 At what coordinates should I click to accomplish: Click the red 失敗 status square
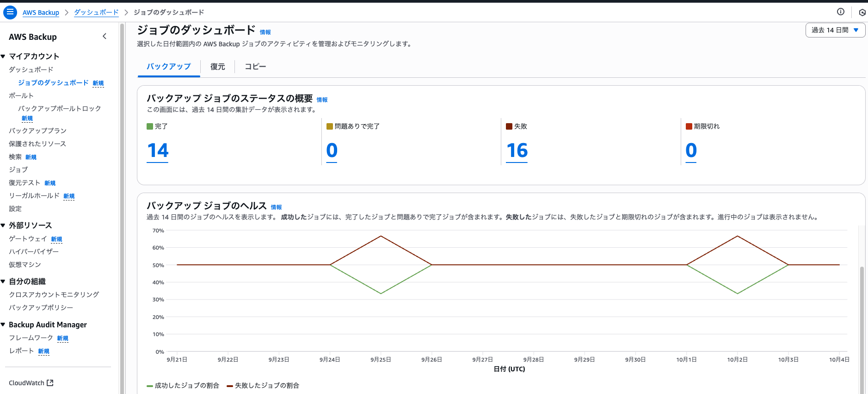point(509,126)
